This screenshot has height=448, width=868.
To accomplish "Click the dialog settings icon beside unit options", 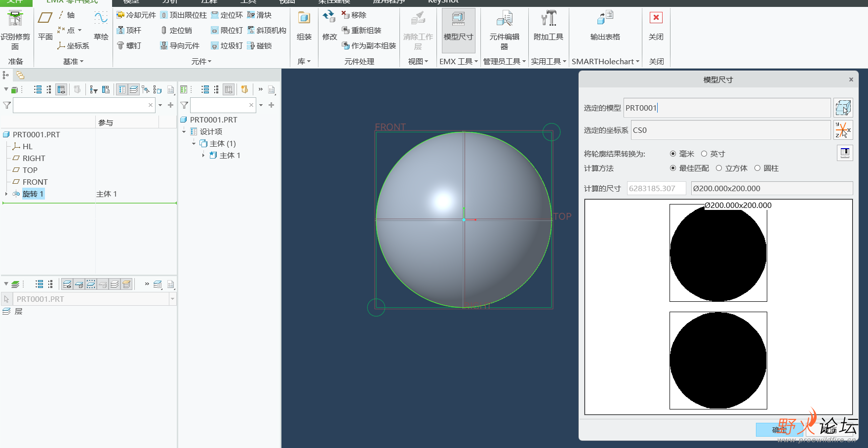I will [845, 153].
